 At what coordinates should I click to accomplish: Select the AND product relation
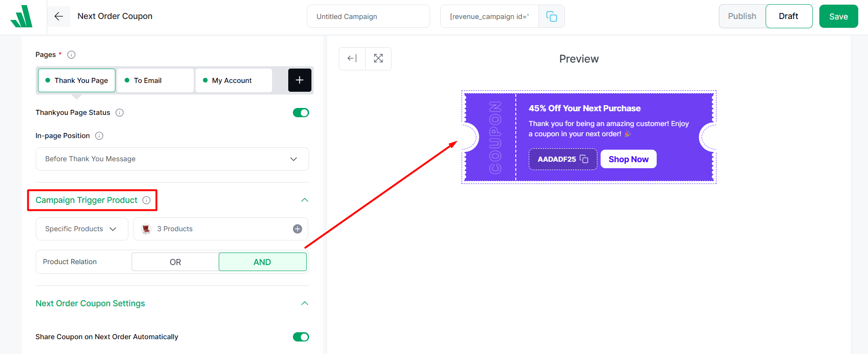(262, 262)
